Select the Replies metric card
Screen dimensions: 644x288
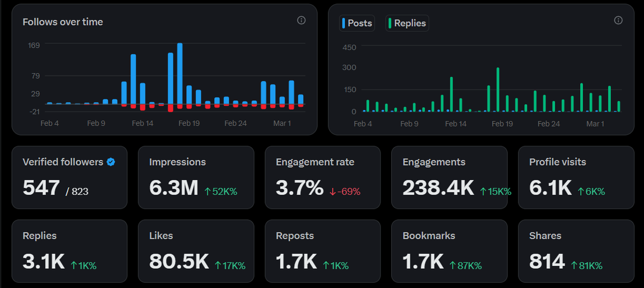pos(69,251)
